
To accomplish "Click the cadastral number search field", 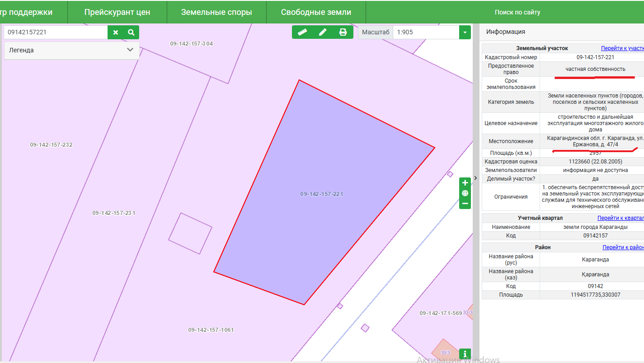I will pyautogui.click(x=56, y=33).
